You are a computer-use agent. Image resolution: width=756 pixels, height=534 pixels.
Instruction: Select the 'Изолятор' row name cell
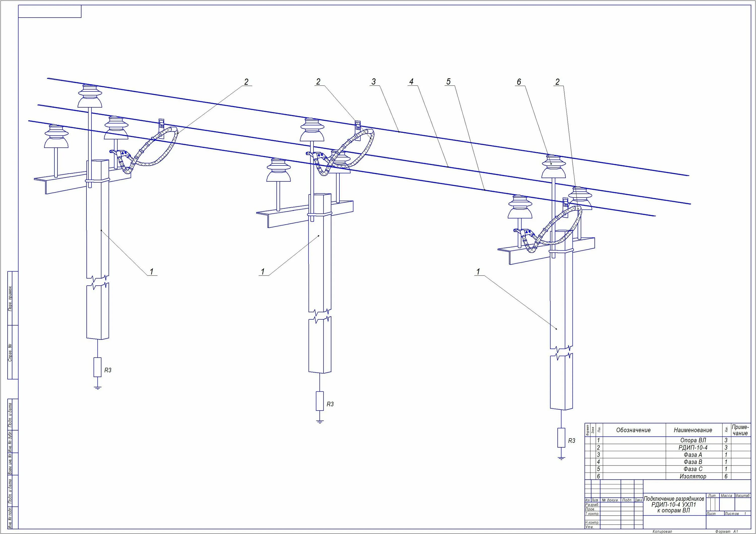[x=693, y=476]
